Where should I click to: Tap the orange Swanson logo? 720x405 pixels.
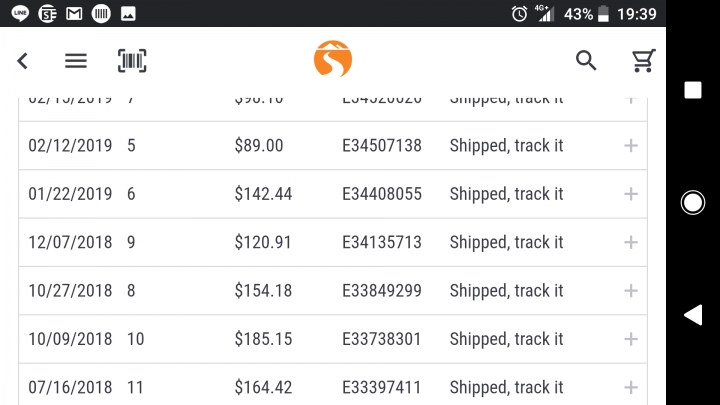tap(333, 59)
